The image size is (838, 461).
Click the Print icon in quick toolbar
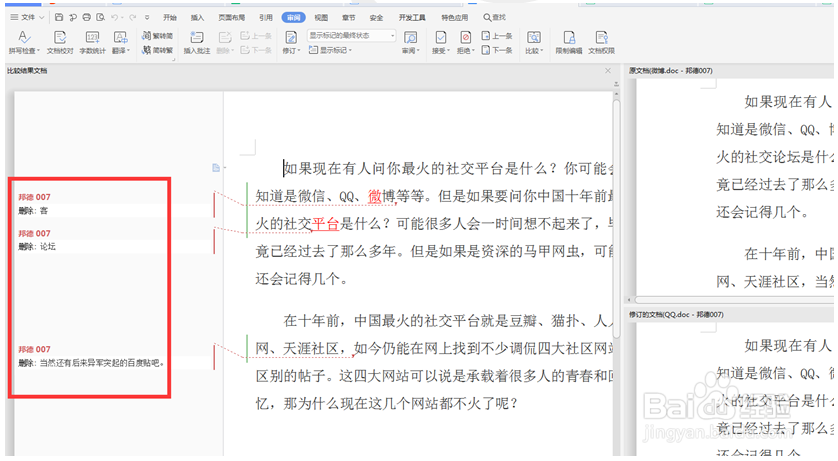coord(87,17)
